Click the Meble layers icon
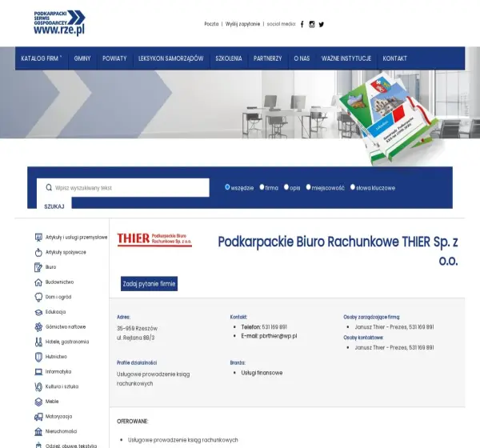480x448 pixels. point(38,402)
